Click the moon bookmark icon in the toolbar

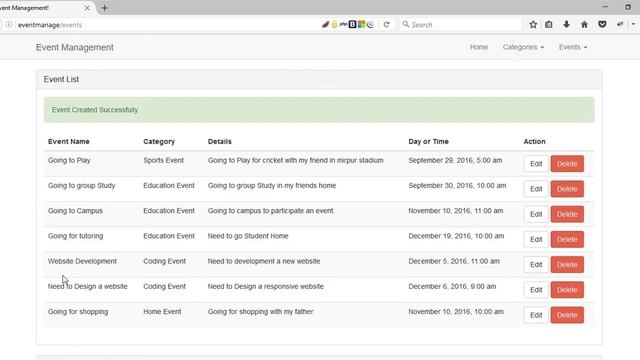[370, 24]
